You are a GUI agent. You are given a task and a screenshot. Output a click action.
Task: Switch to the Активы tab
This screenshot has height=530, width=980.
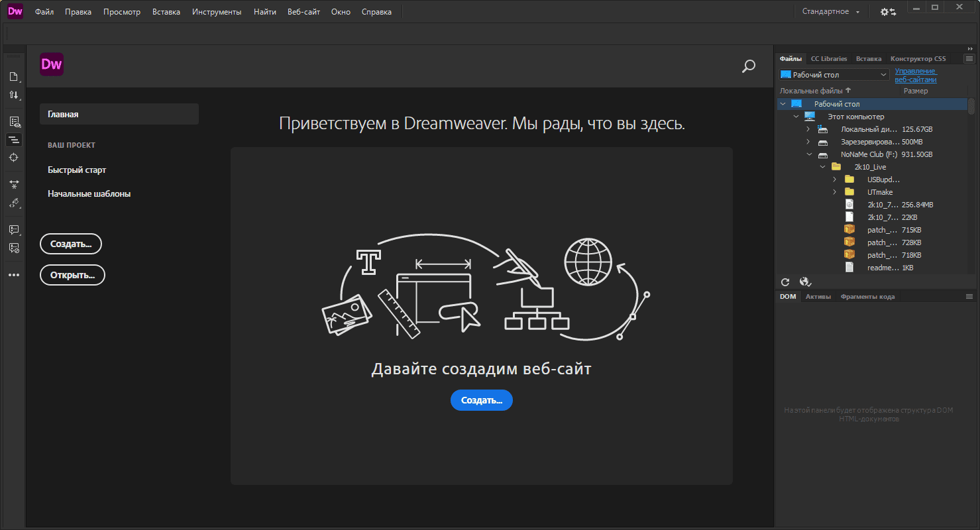click(818, 296)
